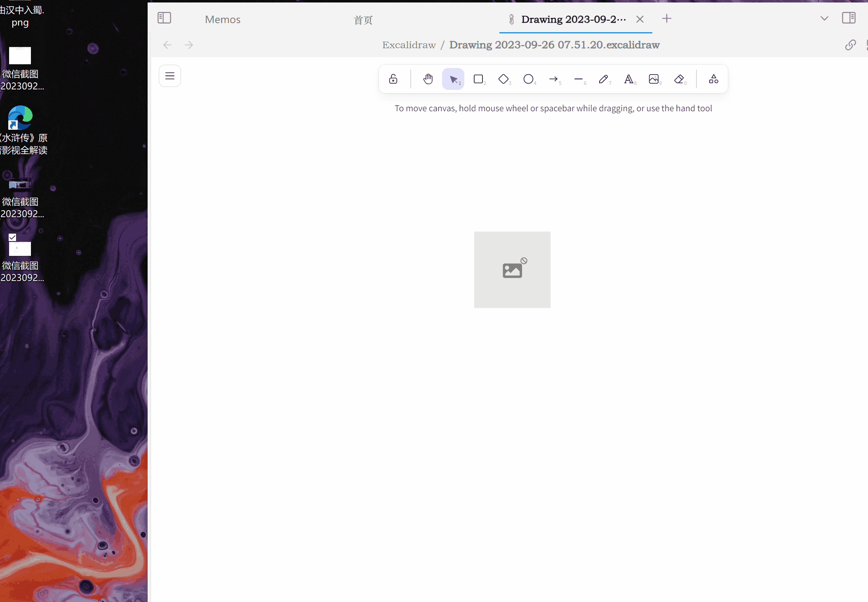Select the Ellipse tool

[529, 79]
